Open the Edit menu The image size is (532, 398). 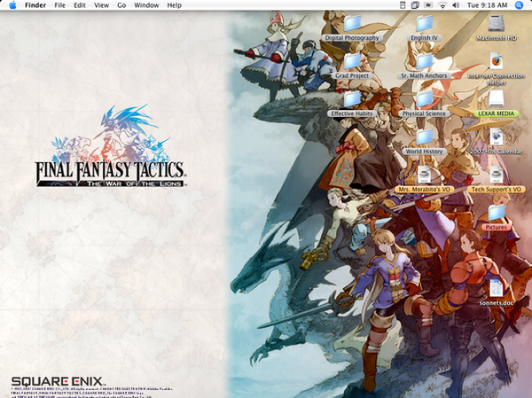coord(80,5)
